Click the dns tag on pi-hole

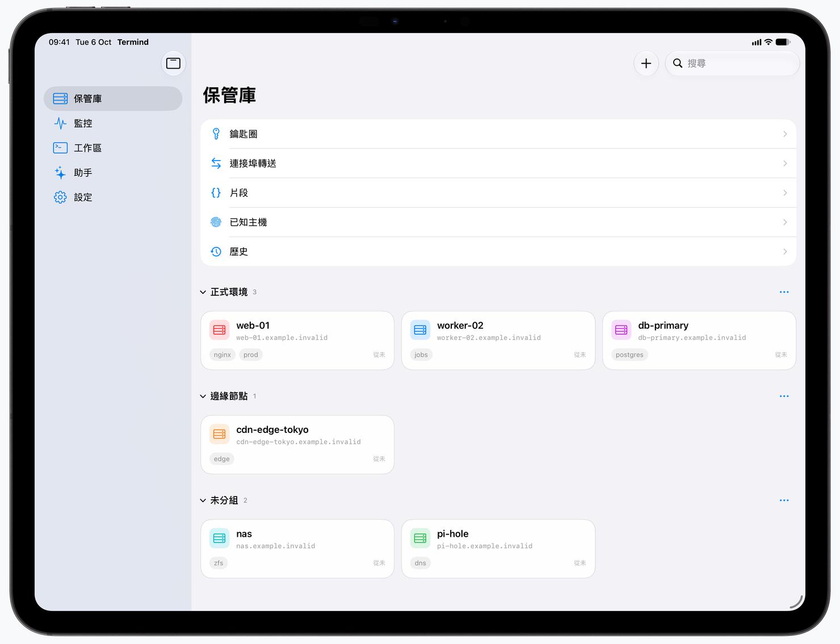421,563
